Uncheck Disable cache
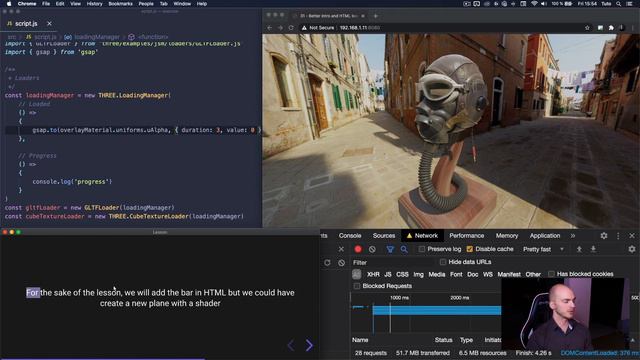Screen dimensions: 640x360 [x=470, y=249]
